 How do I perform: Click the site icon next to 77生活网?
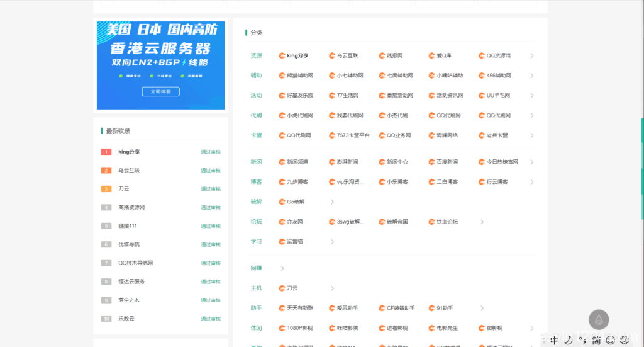point(332,96)
